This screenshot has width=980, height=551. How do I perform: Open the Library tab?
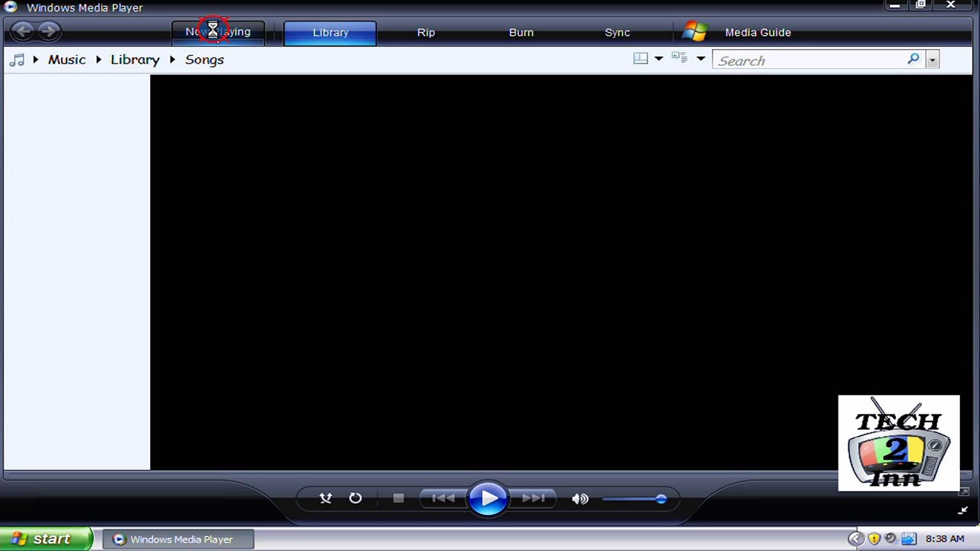pos(330,32)
